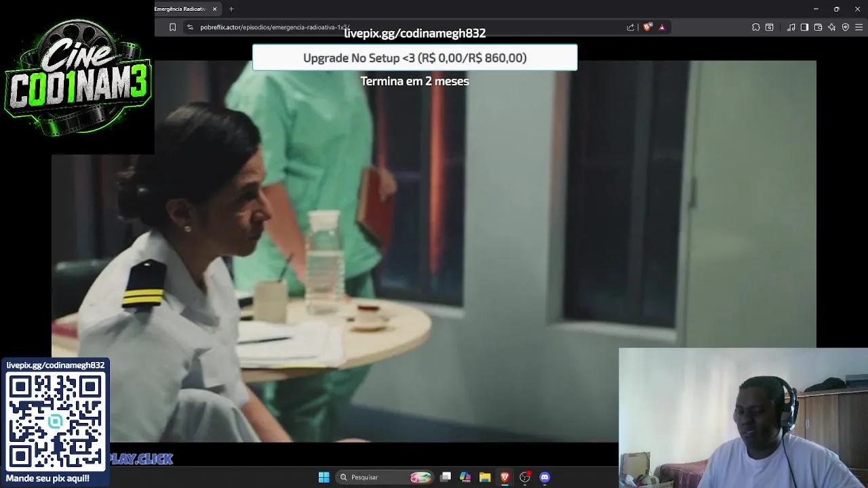This screenshot has height=488, width=868.
Task: Open the extensions puzzle icon
Action: tap(756, 27)
